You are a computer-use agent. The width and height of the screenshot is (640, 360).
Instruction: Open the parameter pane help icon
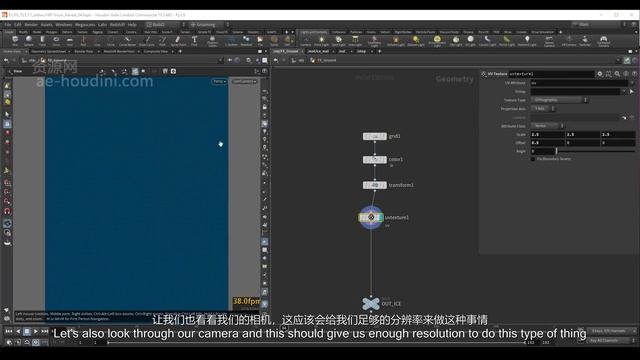(x=634, y=74)
